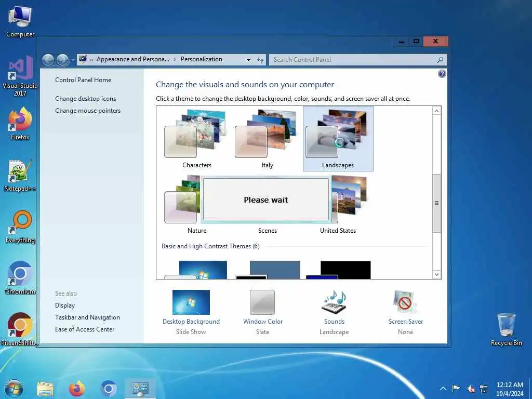
Task: Launch Visual Studio 2017 desktop shortcut
Action: click(20, 75)
